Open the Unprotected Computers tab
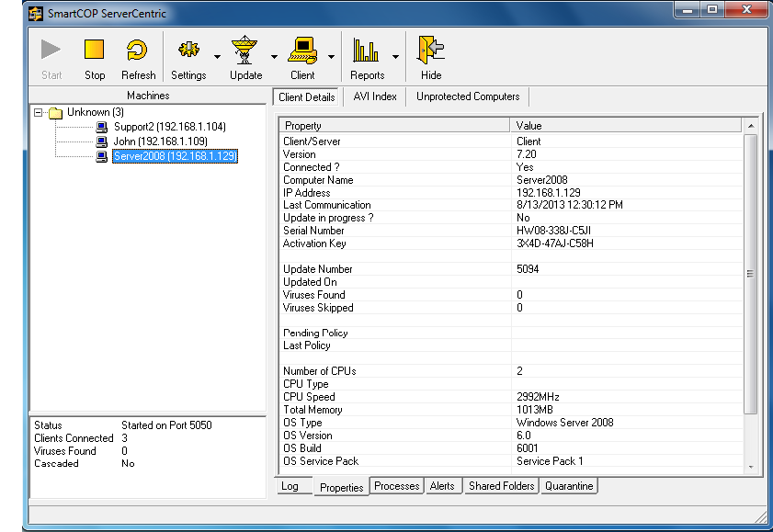This screenshot has width=773, height=532. 468,96
